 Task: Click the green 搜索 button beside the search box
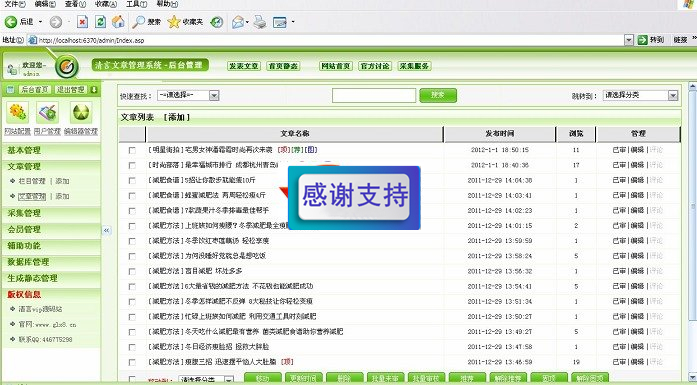438,95
